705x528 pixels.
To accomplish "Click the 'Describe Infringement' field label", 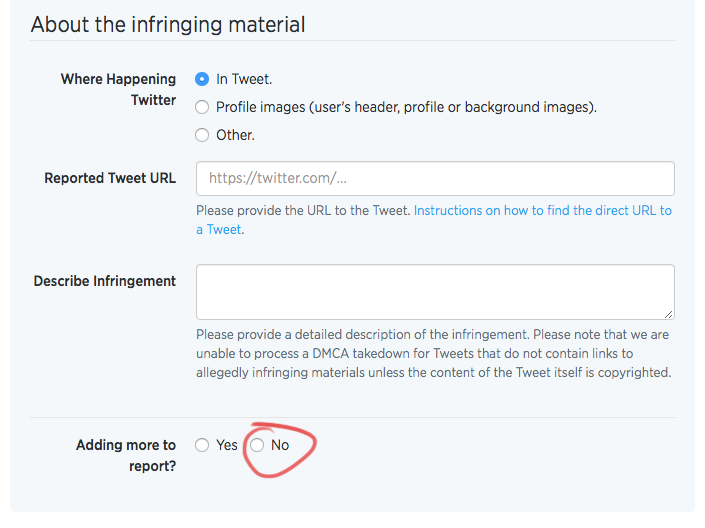I will [x=105, y=281].
